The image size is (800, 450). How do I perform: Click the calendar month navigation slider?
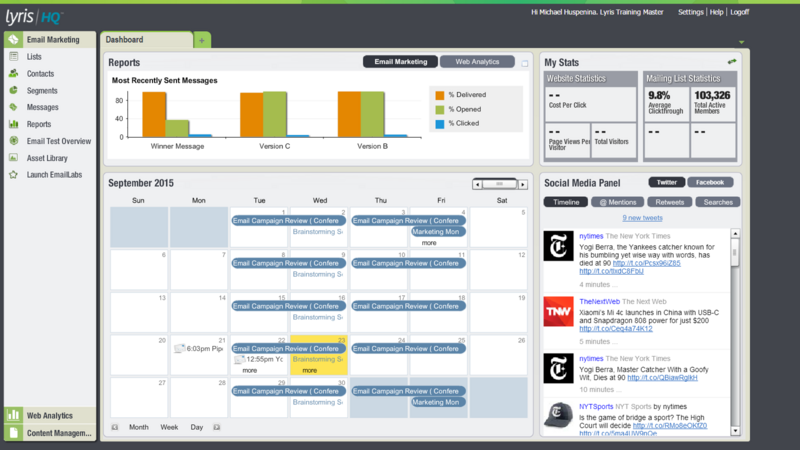click(500, 184)
